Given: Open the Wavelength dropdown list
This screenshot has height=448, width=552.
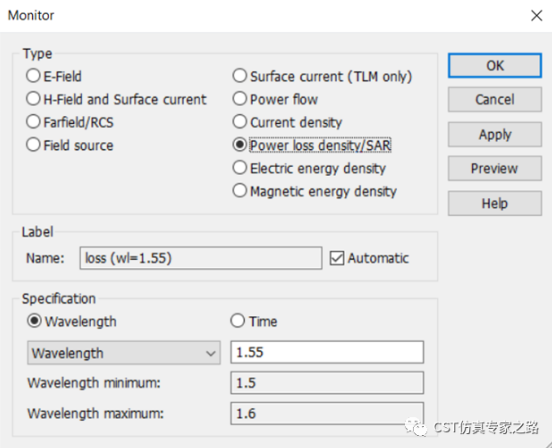Looking at the screenshot, I should (x=124, y=352).
